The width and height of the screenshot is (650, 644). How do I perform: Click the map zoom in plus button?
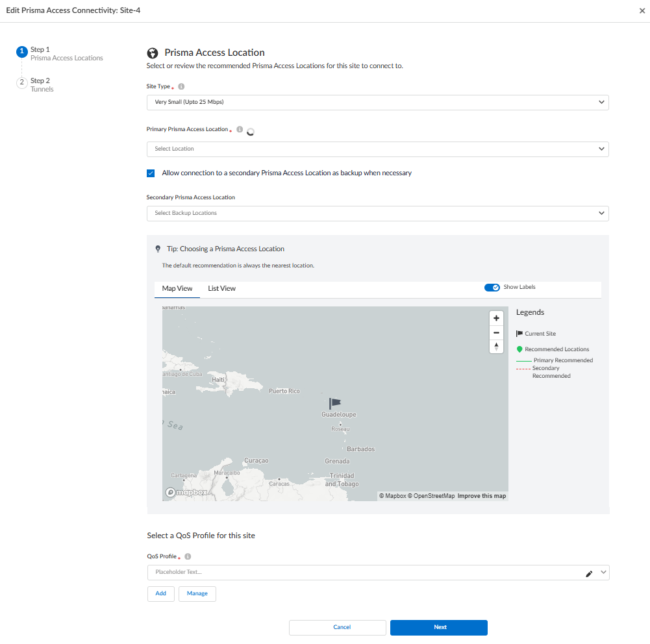[496, 318]
